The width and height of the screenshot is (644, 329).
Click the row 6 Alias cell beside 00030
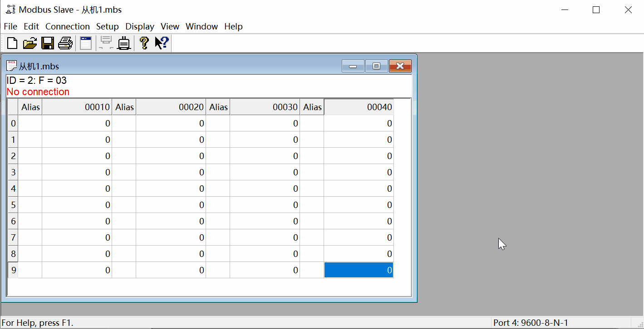pos(218,221)
